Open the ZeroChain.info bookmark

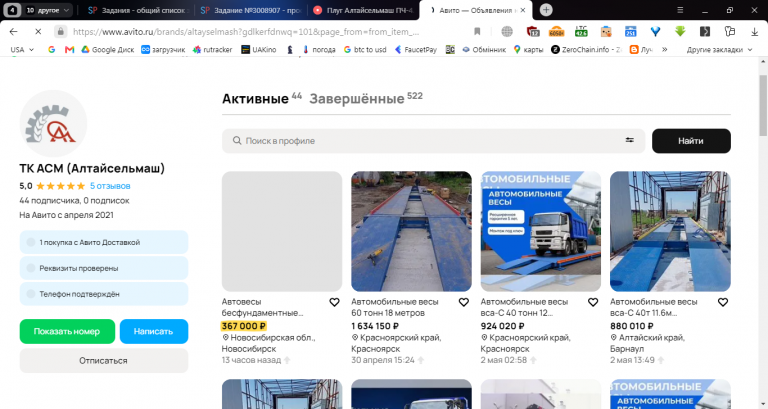click(x=586, y=49)
